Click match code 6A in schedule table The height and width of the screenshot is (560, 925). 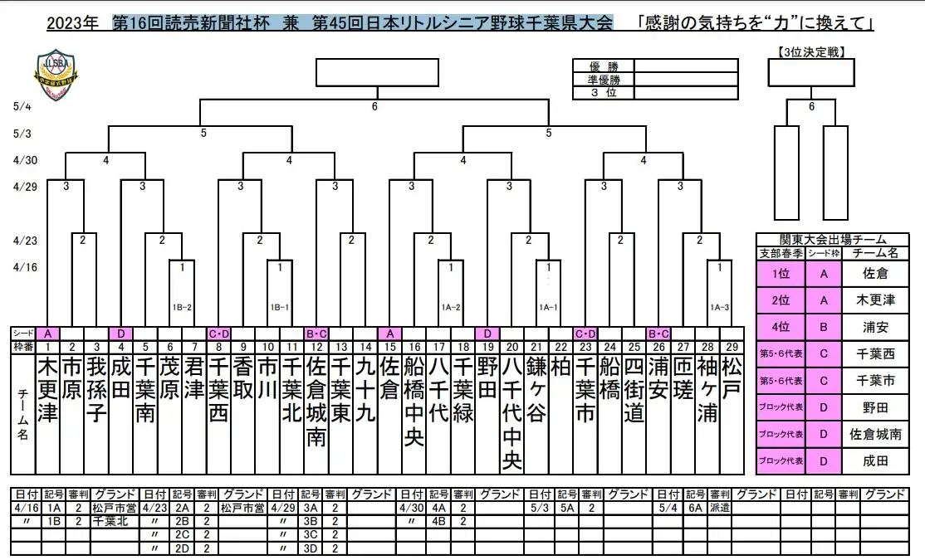click(x=695, y=508)
